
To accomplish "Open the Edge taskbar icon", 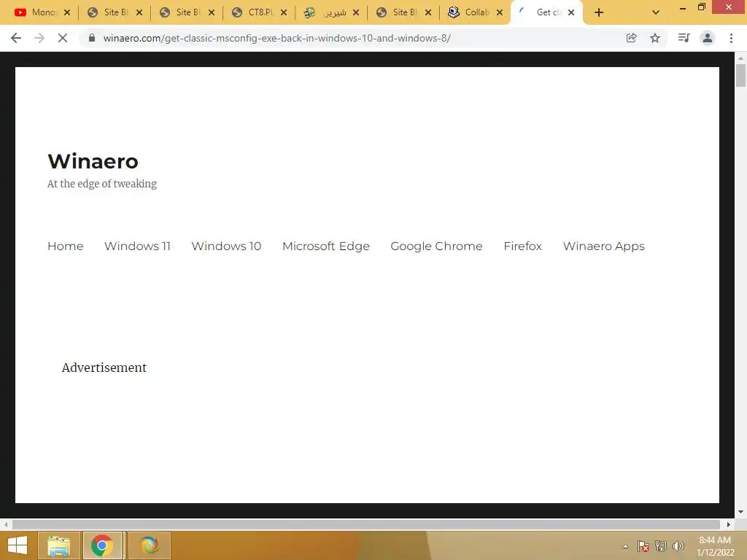I will (149, 545).
